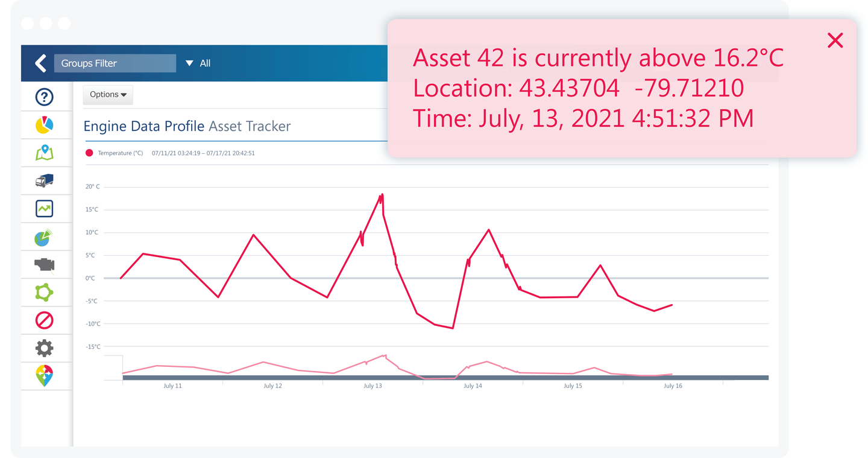Open the Engine icon in sidebar
This screenshot has height=458, width=868.
click(x=44, y=264)
